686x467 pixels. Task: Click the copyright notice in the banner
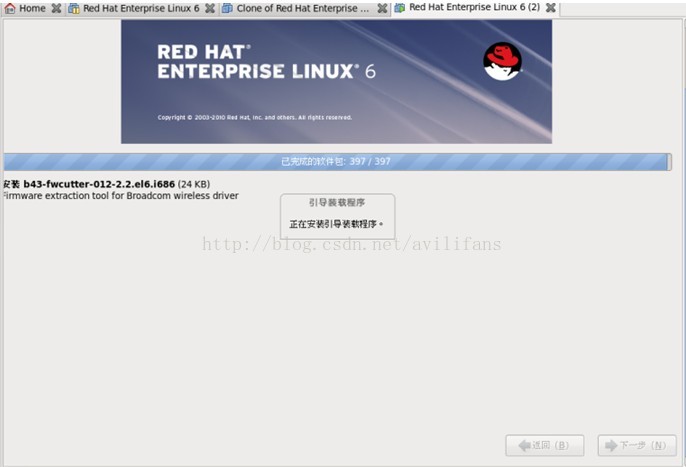(x=255, y=117)
